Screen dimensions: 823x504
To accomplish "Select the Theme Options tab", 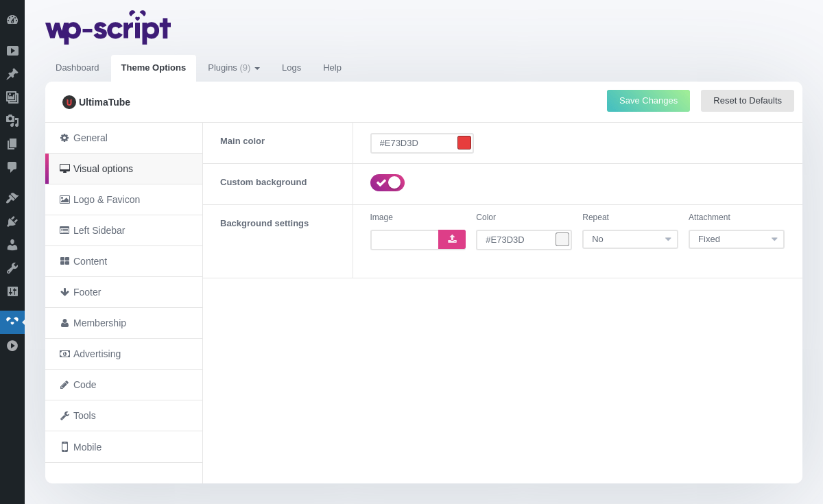I will (x=154, y=68).
